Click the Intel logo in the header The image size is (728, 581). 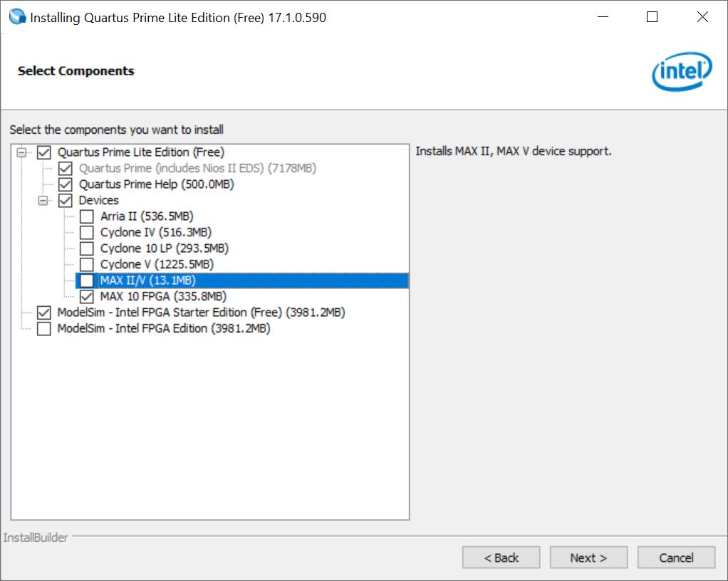681,71
